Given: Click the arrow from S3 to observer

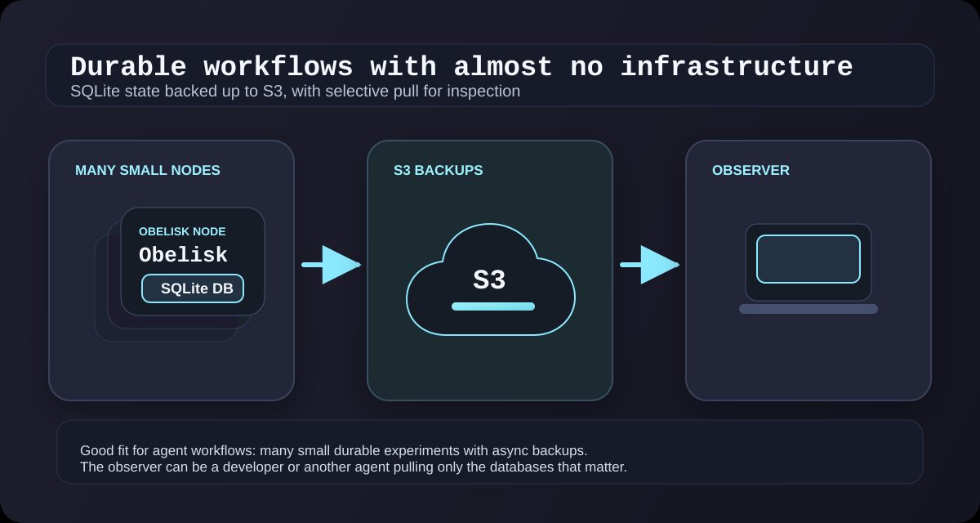Looking at the screenshot, I should [x=649, y=265].
